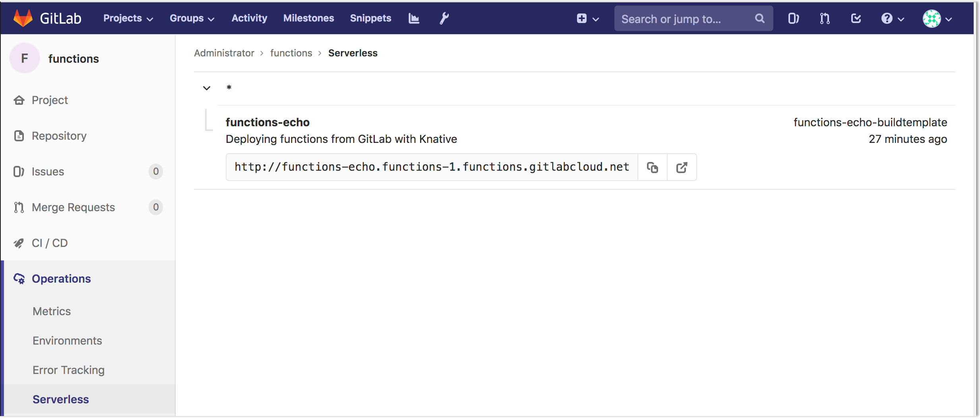
Task: Open the functions-echo function details
Action: point(267,122)
